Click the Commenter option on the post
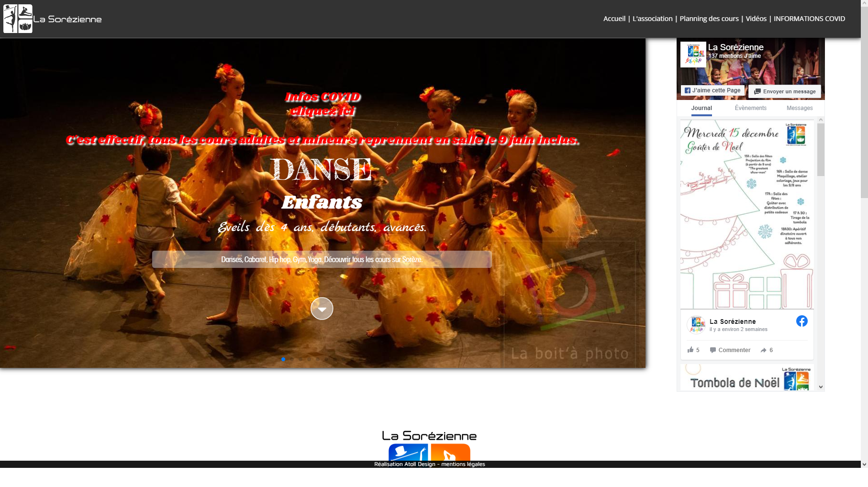Screen dimensions: 868x487 (x=733, y=350)
